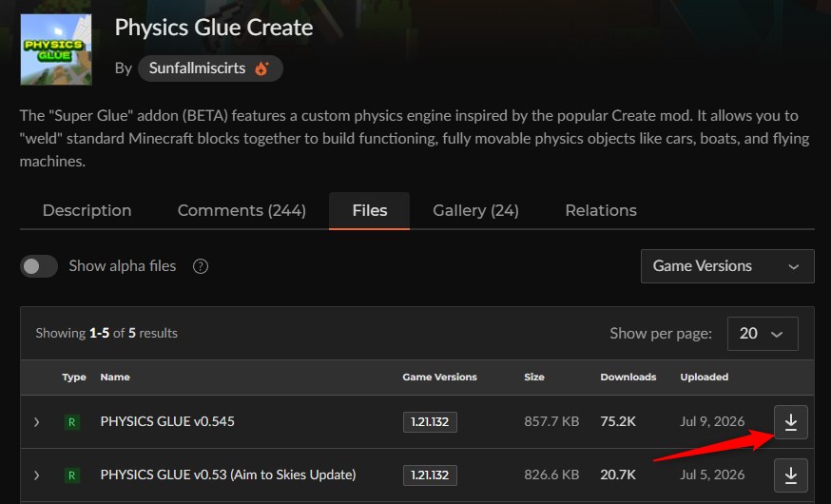
Task: Click the Jul 9, 2026 upload date
Action: point(712,421)
